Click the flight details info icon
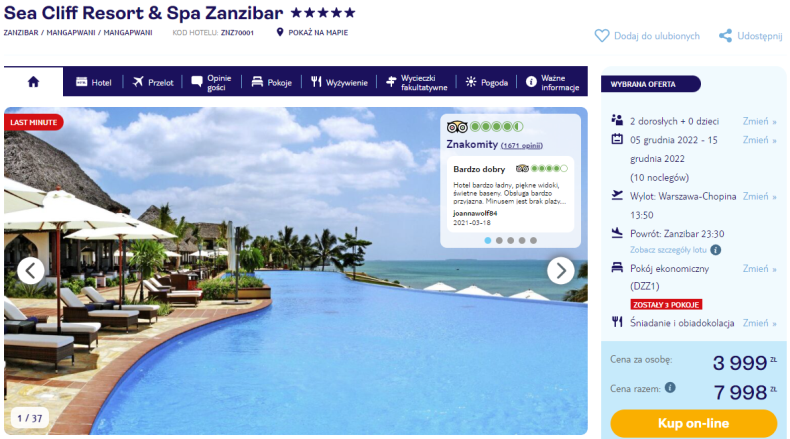The image size is (790, 439). tap(715, 250)
